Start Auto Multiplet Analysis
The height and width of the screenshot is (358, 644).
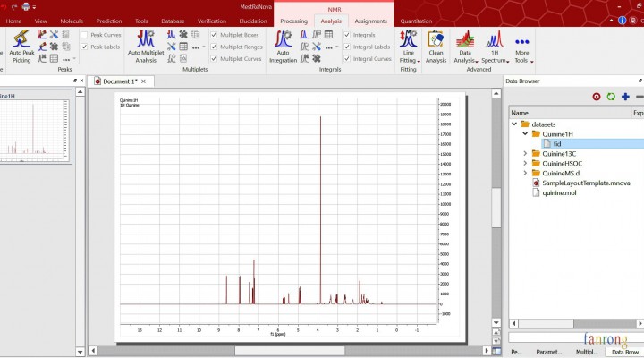click(x=147, y=45)
